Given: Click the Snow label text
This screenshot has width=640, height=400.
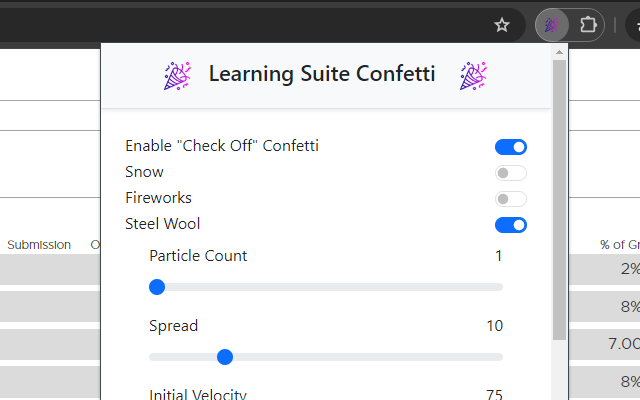Looking at the screenshot, I should click(x=144, y=172).
